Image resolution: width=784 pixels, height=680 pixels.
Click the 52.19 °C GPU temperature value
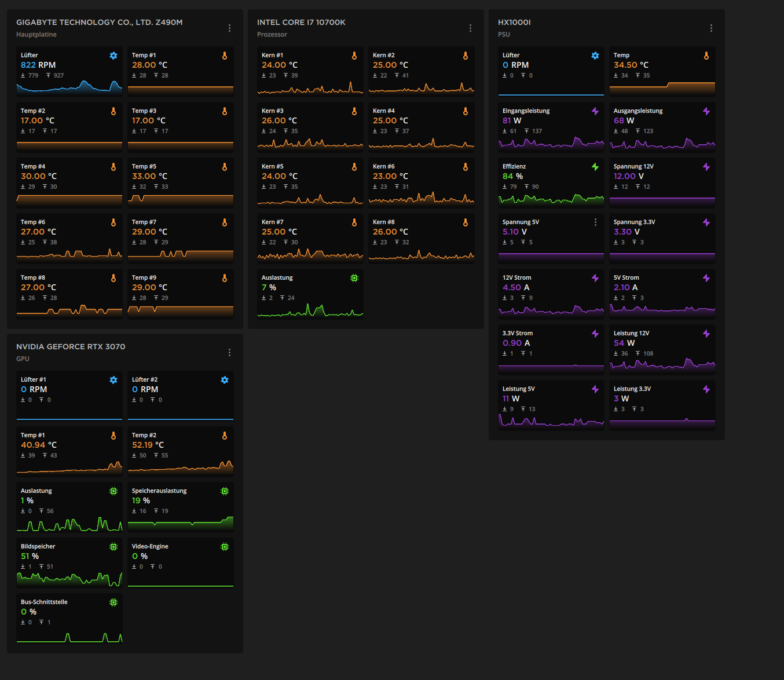click(x=148, y=445)
